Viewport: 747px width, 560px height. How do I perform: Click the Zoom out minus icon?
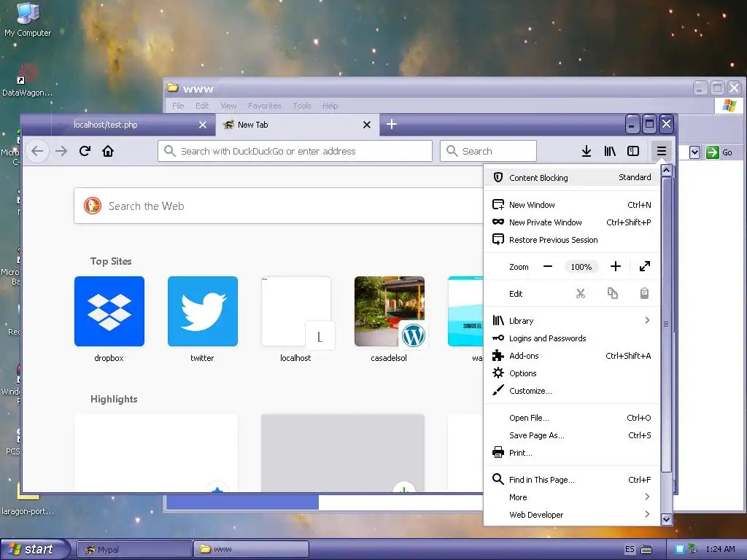click(548, 267)
